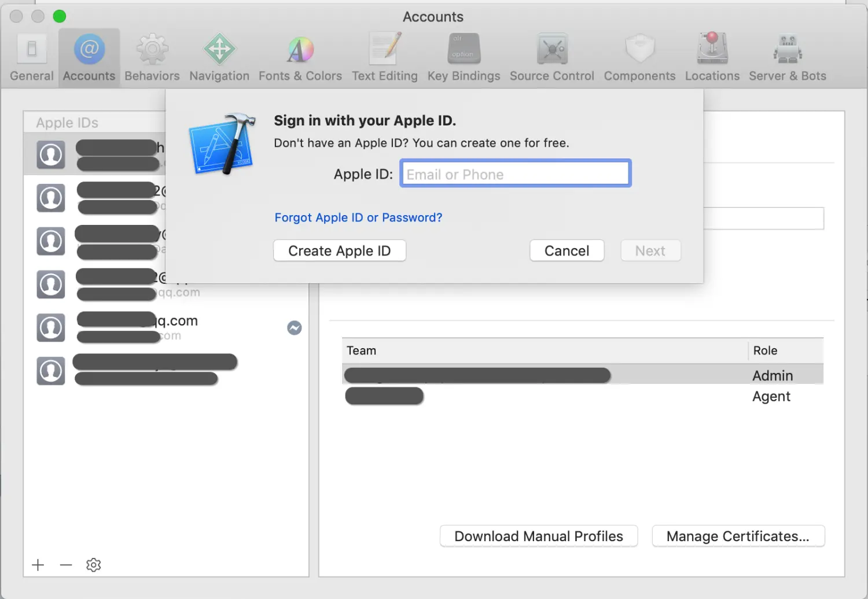868x599 pixels.
Task: Click Download Manual Profiles button
Action: [539, 536]
